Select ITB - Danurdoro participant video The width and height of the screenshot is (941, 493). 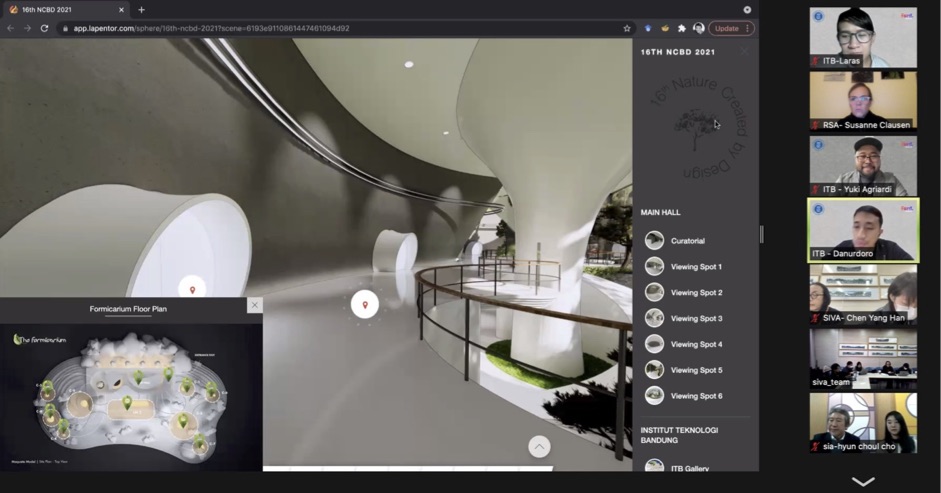tap(862, 230)
